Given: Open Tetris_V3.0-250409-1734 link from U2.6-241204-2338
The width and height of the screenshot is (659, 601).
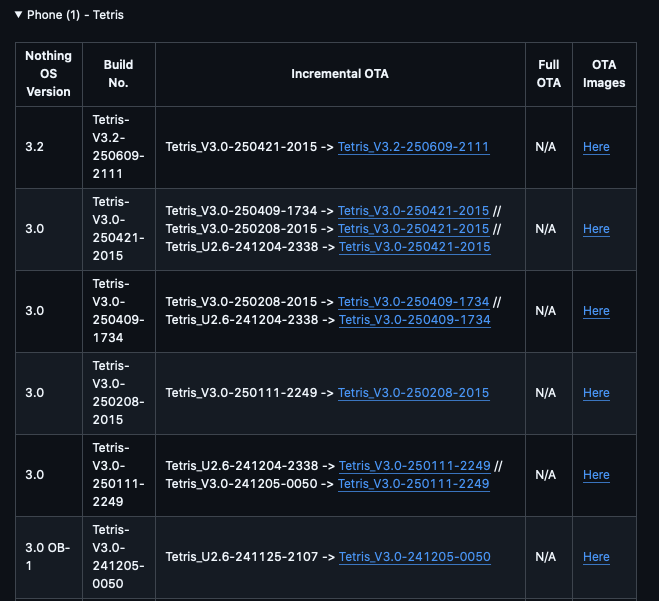Looking at the screenshot, I should coord(414,320).
